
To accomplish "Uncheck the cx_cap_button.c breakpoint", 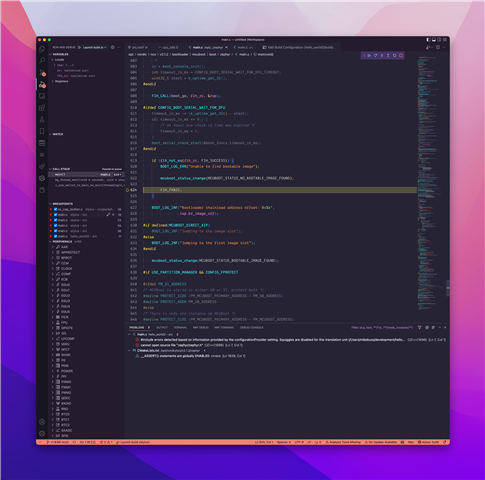I will coord(56,209).
